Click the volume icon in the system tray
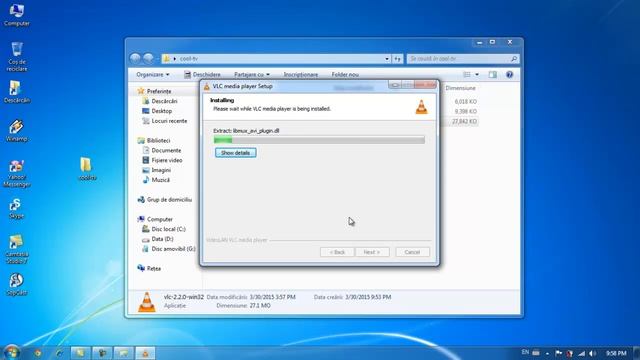 click(x=593, y=353)
